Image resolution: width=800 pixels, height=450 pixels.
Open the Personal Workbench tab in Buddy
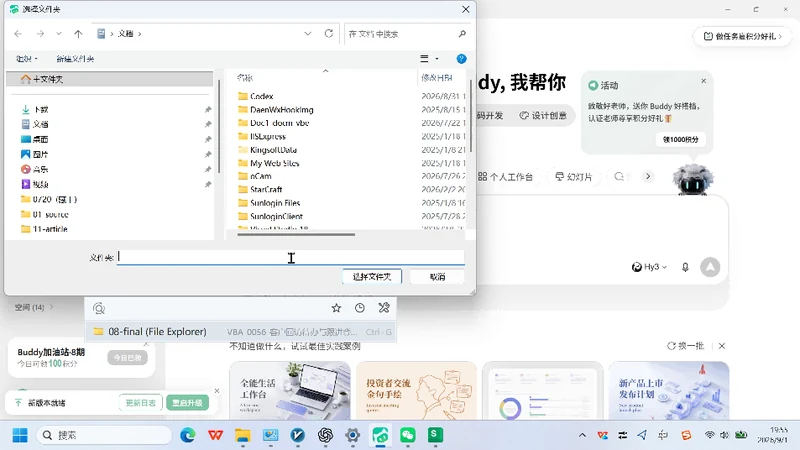(506, 177)
